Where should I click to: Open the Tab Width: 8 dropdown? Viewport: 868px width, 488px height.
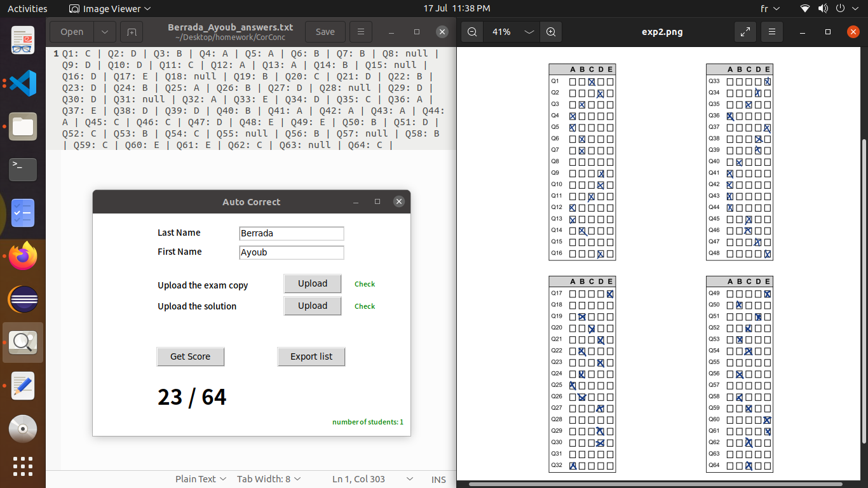pyautogui.click(x=269, y=479)
